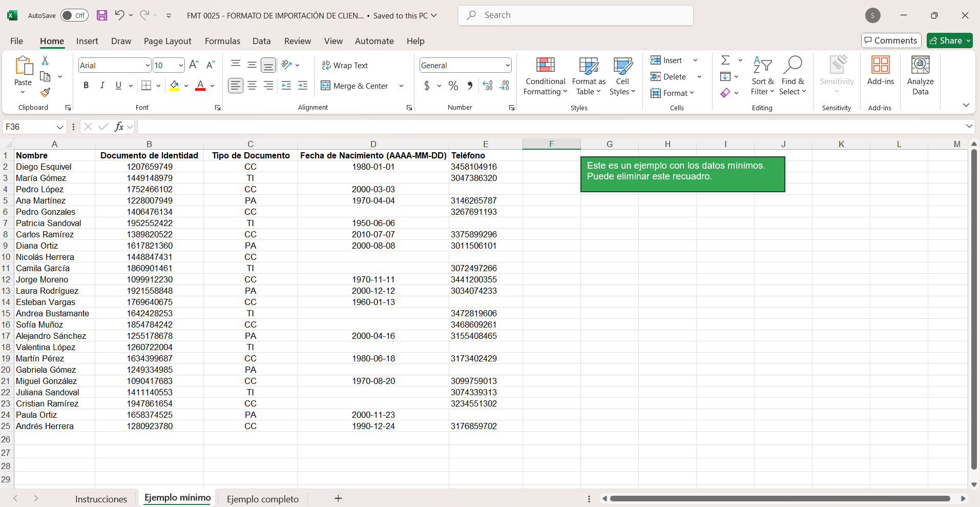The height and width of the screenshot is (507, 980).
Task: Switch to the Ejemplo completo sheet tab
Action: (x=262, y=499)
